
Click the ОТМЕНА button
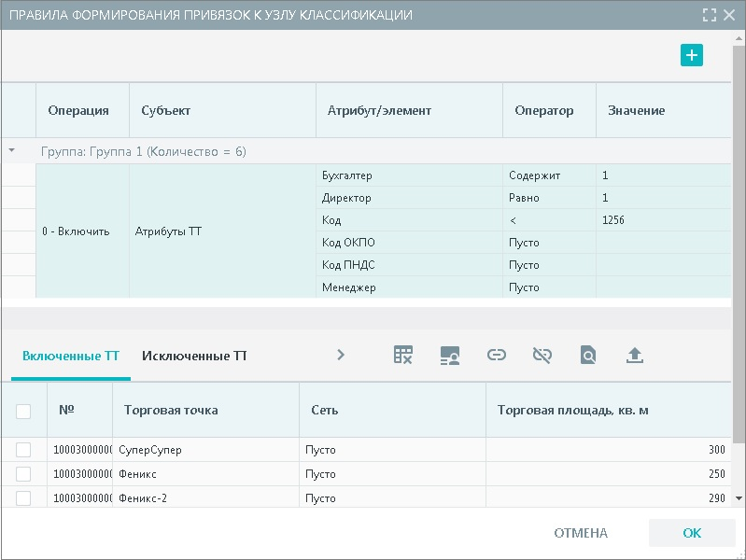[x=581, y=533]
